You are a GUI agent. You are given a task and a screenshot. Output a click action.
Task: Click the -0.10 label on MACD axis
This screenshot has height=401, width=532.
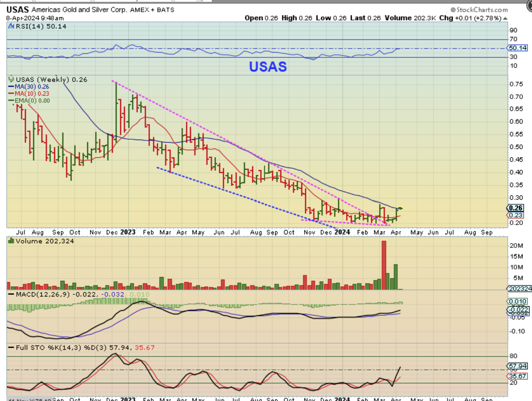[517, 331]
